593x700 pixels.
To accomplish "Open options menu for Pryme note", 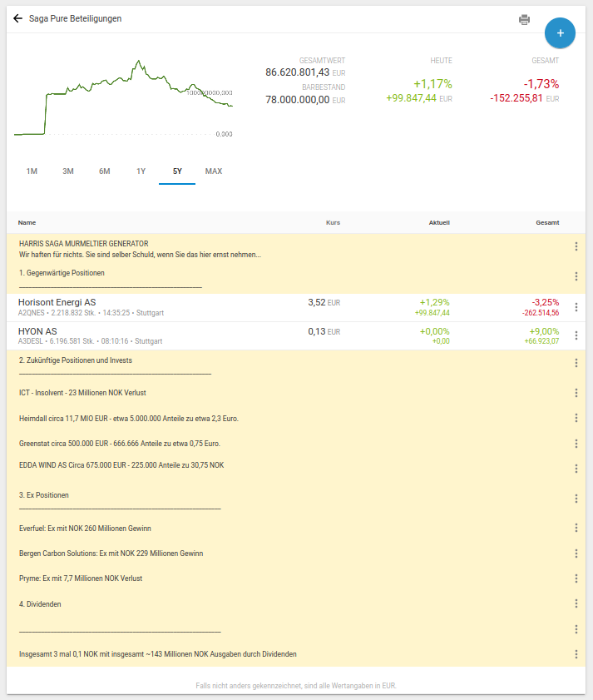I will pyautogui.click(x=576, y=578).
